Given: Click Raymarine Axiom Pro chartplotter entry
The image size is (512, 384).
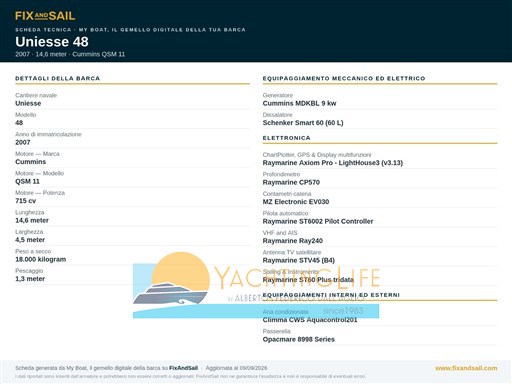Looking at the screenshot, I should click(x=333, y=163).
